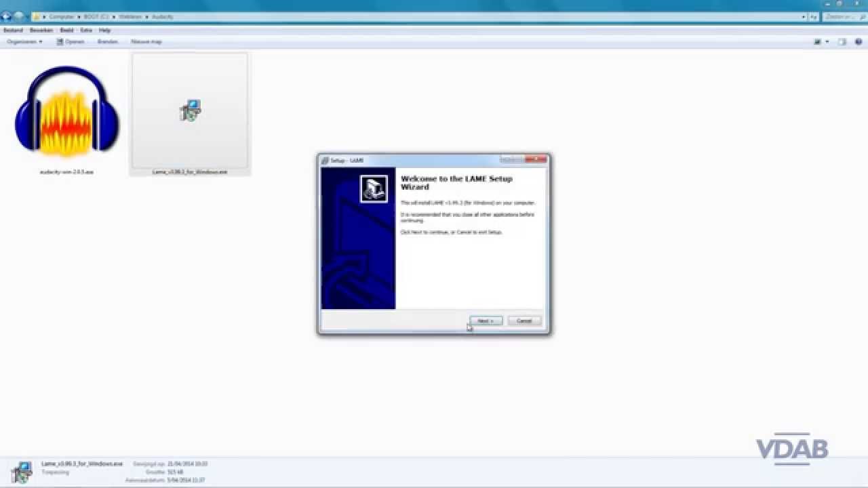Click the LAME setup icon in wizard
This screenshot has height=488, width=868.
(x=374, y=189)
